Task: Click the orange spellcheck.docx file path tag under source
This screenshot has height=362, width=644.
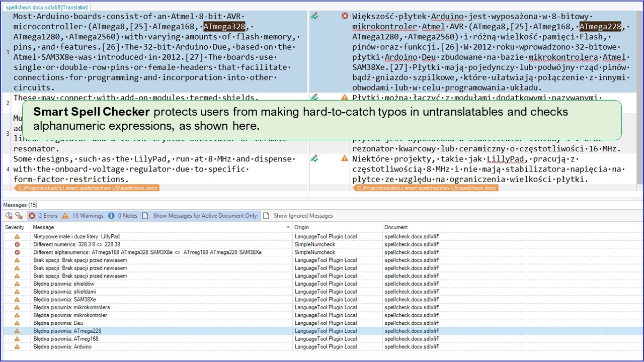Action: (88, 188)
